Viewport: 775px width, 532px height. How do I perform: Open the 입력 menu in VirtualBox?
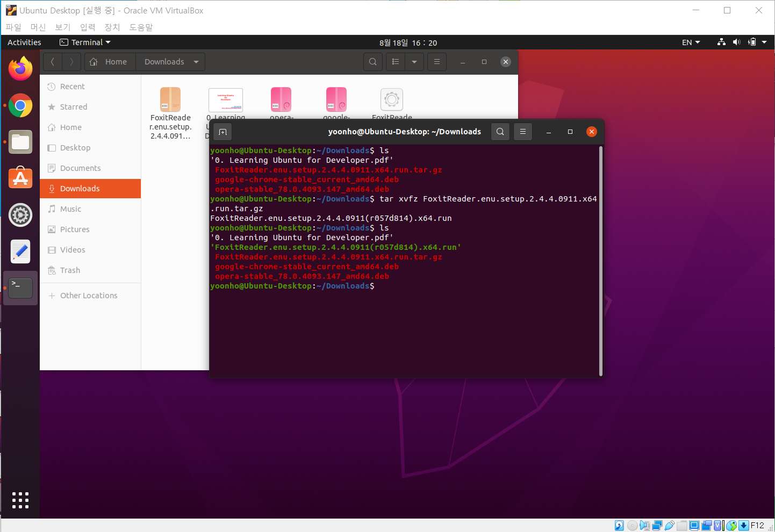tap(88, 27)
